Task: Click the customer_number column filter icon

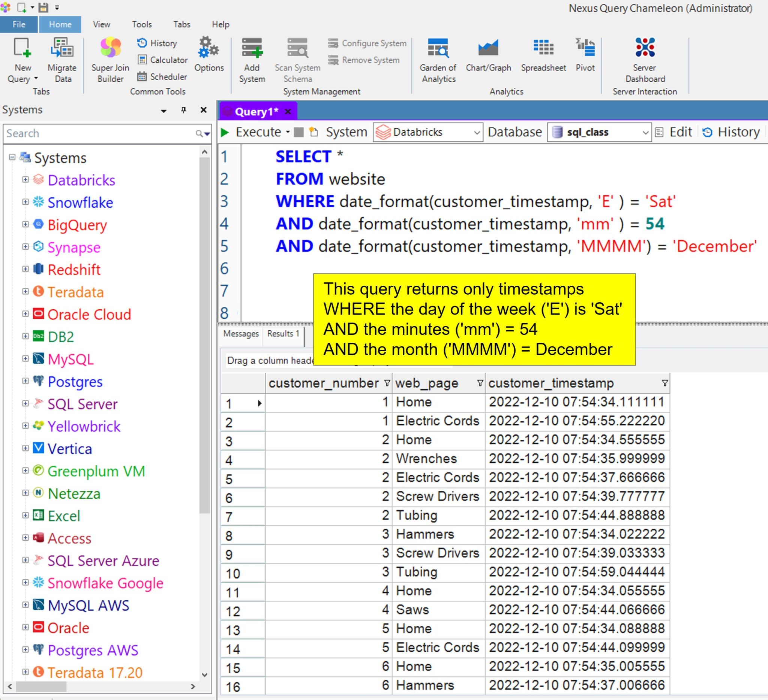Action: click(387, 383)
